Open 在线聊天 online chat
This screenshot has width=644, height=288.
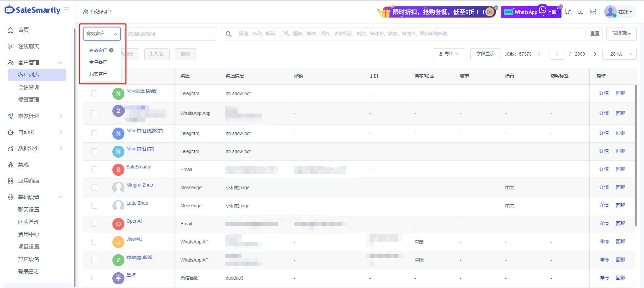point(29,46)
